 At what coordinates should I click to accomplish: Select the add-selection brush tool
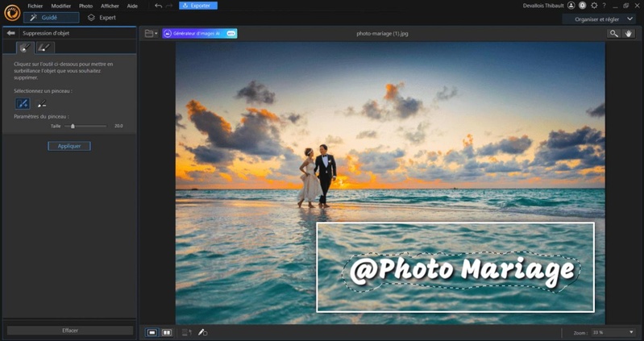pos(23,104)
